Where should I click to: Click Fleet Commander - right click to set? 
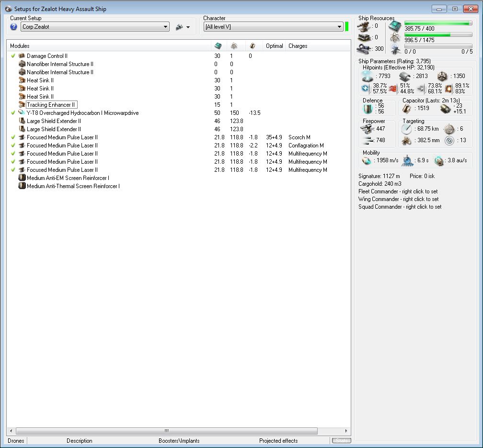[398, 191]
